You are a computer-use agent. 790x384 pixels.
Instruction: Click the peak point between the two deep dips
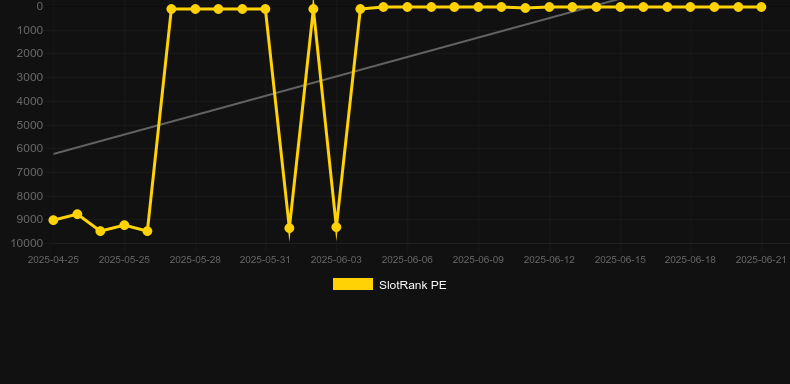[313, 9]
